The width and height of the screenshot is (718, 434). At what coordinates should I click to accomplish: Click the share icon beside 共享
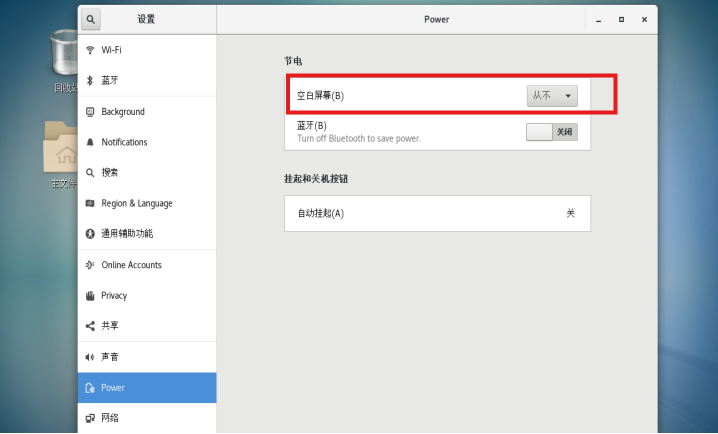coord(90,326)
